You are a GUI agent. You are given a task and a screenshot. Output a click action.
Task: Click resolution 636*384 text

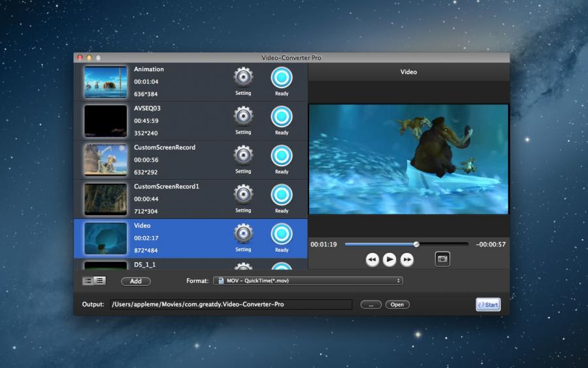coord(146,93)
